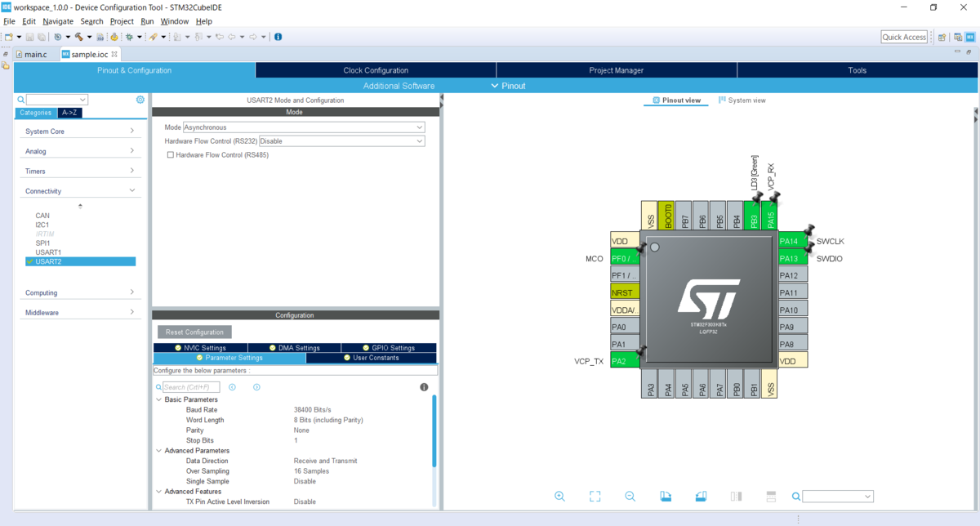The image size is (980, 526).
Task: Click the PA2 pin on the chip
Action: (x=625, y=360)
